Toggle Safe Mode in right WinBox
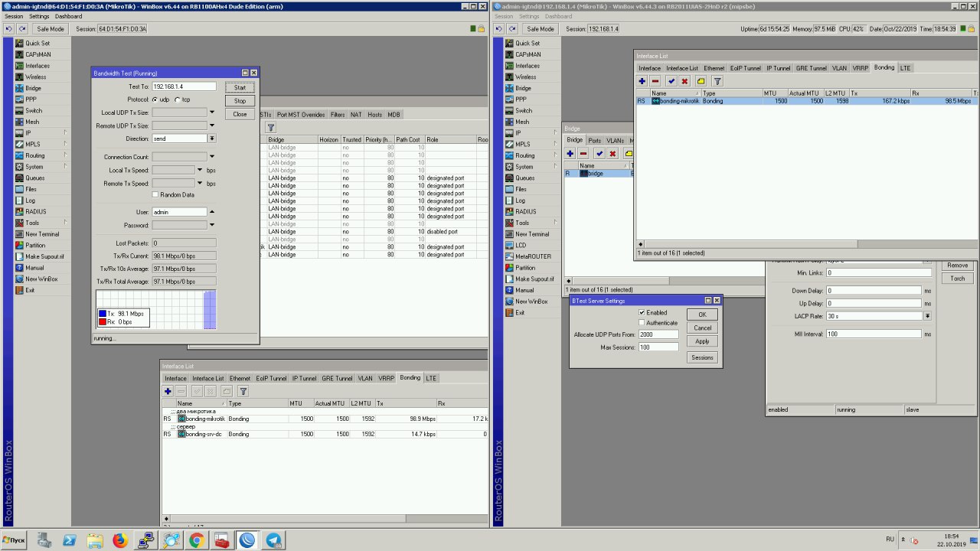The width and height of the screenshot is (980, 551). pos(541,29)
